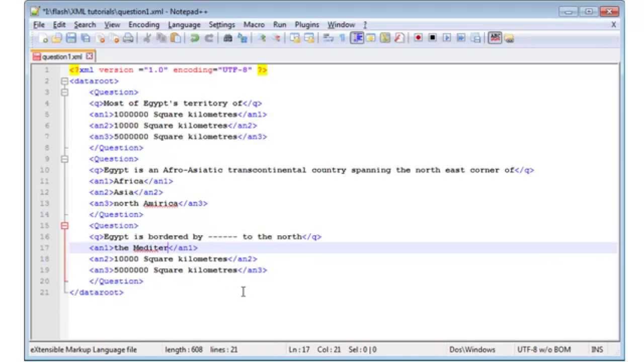Screen dimensions: 644x362
Task: Toggle INS insert mode in status bar
Action: click(597, 349)
